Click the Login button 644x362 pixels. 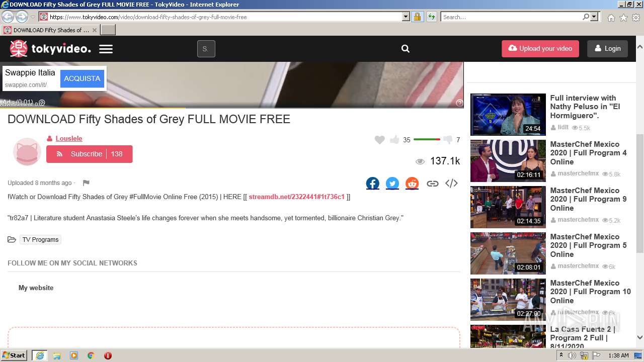coord(607,49)
